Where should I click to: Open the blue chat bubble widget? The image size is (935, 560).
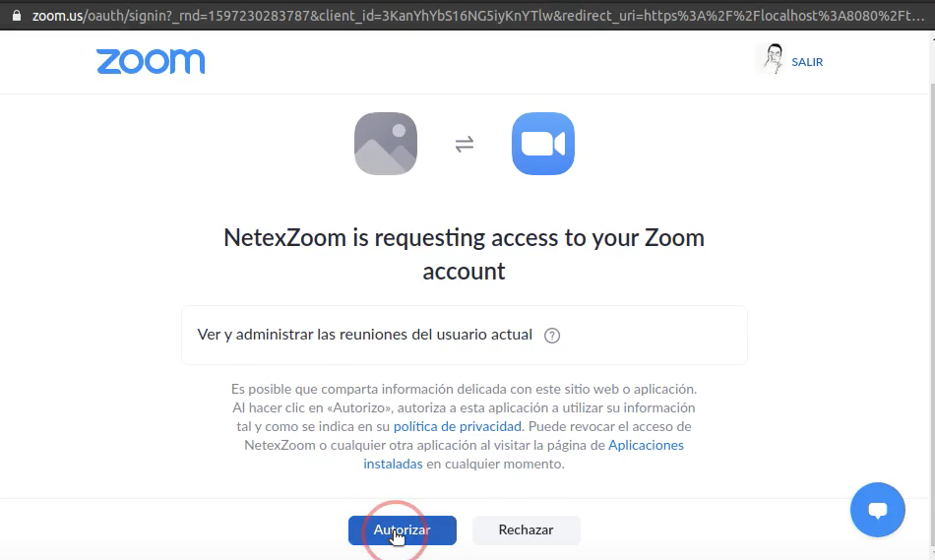point(877,510)
